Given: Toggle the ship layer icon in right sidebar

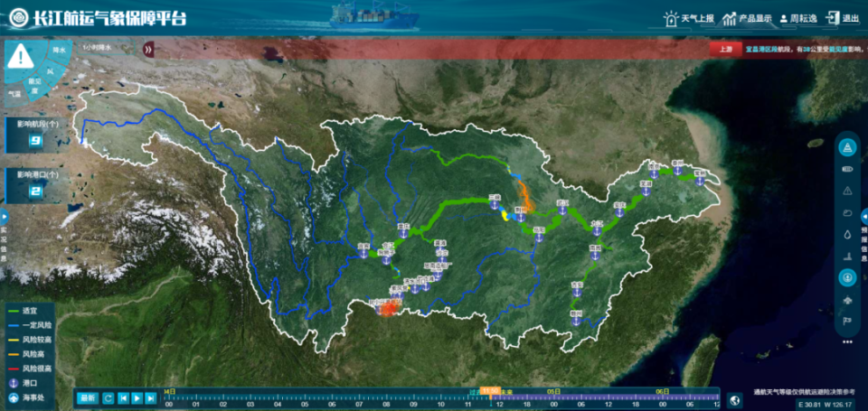Looking at the screenshot, I should [x=847, y=299].
